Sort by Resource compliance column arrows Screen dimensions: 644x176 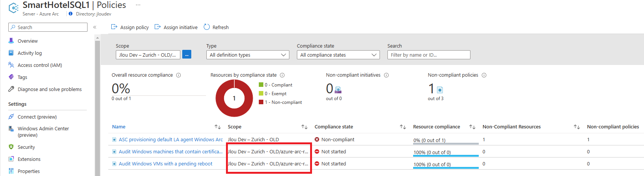pyautogui.click(x=472, y=127)
